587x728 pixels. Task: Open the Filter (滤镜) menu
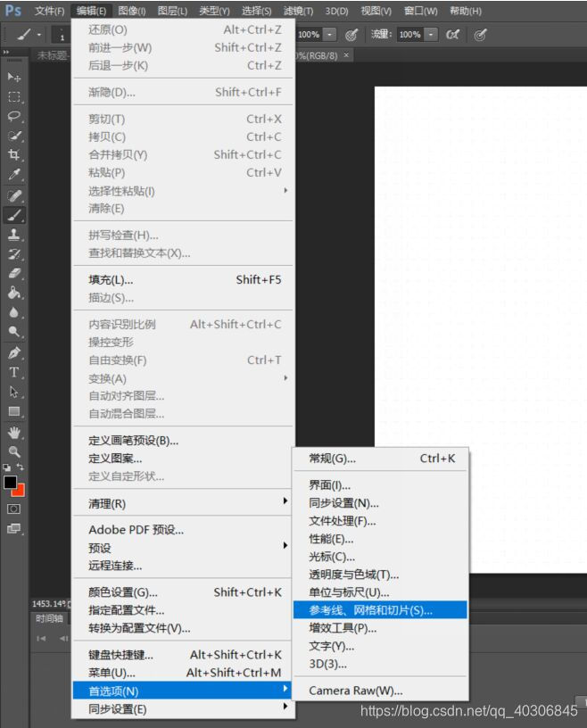pyautogui.click(x=298, y=11)
